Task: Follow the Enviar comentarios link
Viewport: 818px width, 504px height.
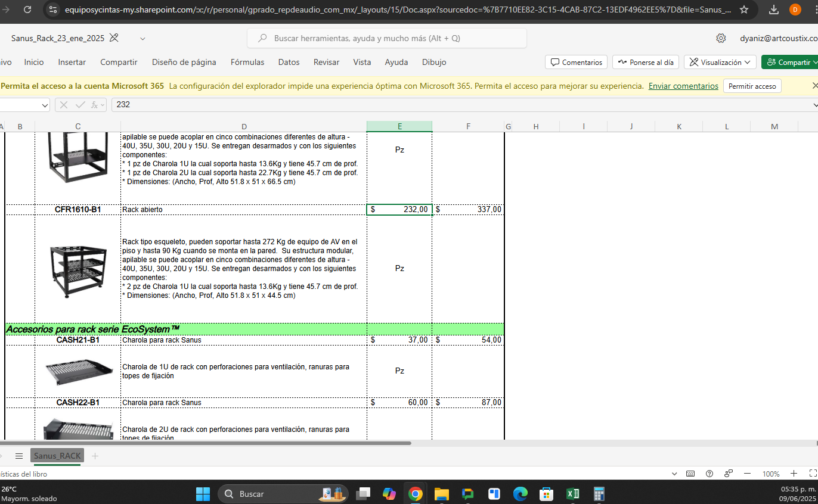Action: tap(683, 86)
